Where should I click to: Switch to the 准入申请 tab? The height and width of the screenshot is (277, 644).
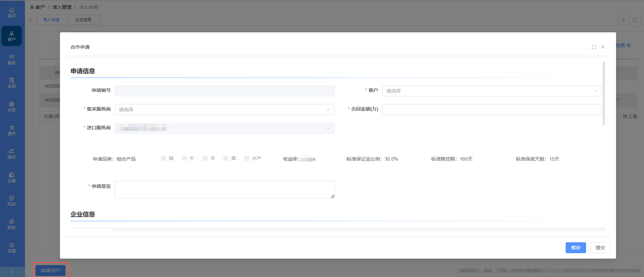click(52, 20)
